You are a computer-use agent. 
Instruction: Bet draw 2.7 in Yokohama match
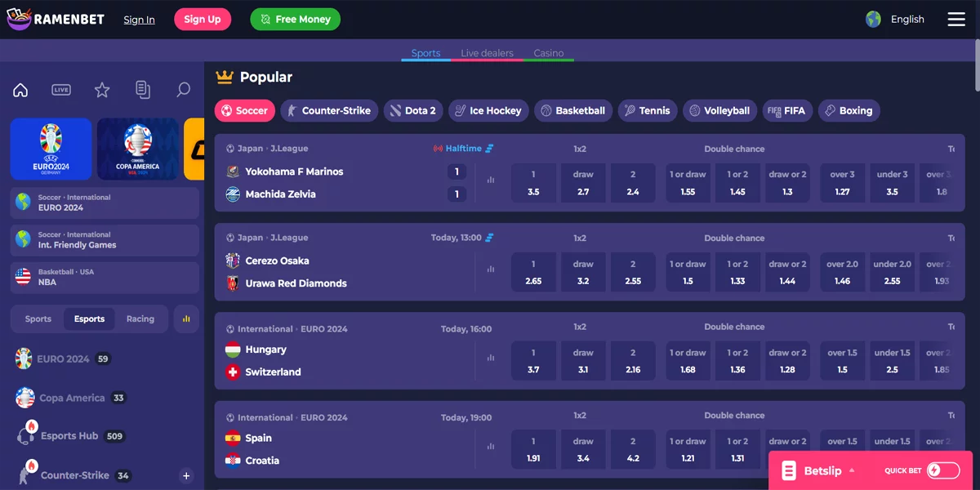(583, 183)
